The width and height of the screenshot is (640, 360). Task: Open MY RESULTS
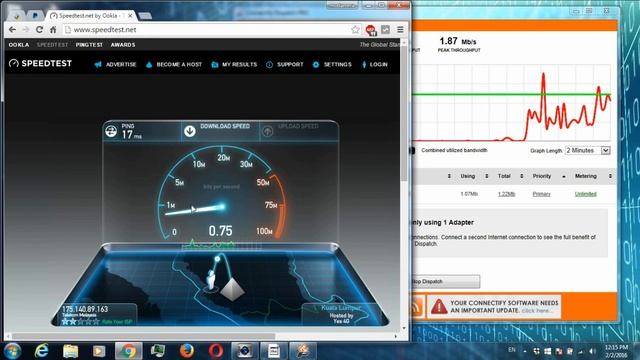pos(234,64)
